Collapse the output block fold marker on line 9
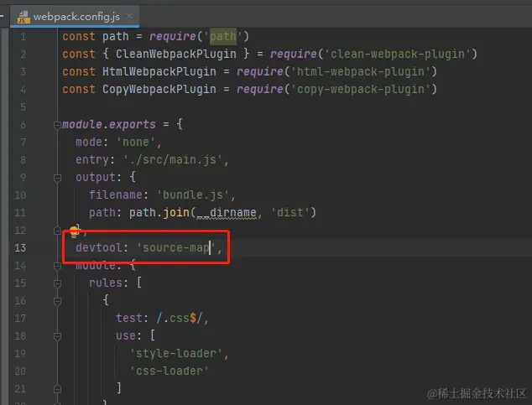The image size is (532, 405). 57,178
